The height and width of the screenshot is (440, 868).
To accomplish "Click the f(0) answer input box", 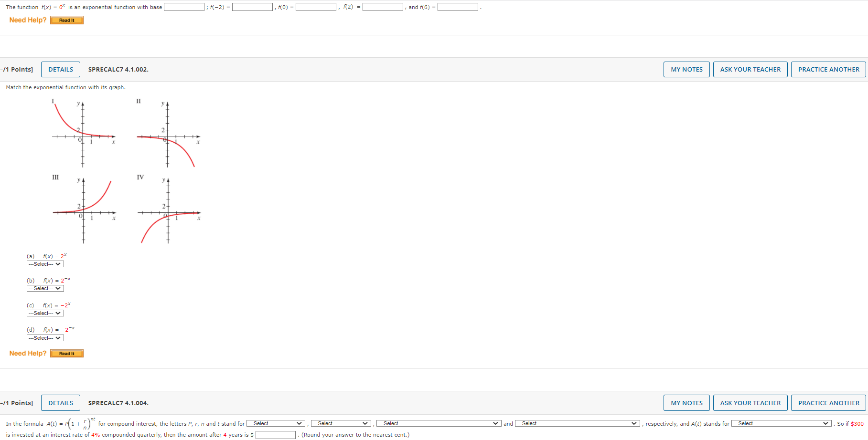I will coord(316,7).
